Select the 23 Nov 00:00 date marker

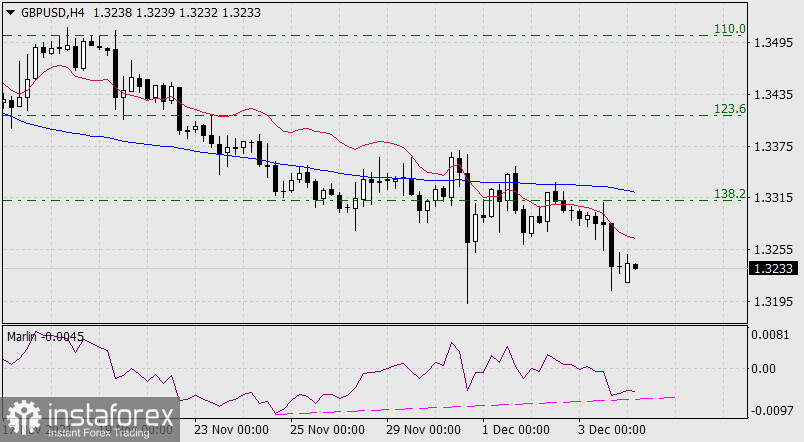tap(231, 430)
